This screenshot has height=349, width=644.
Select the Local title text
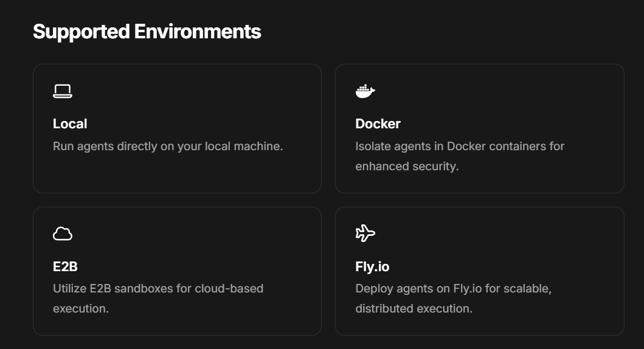[70, 124]
